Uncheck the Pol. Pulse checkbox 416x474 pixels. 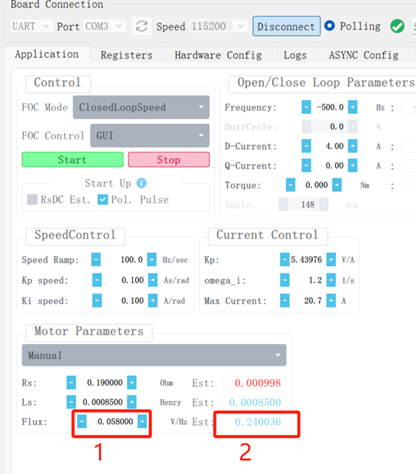103,199
